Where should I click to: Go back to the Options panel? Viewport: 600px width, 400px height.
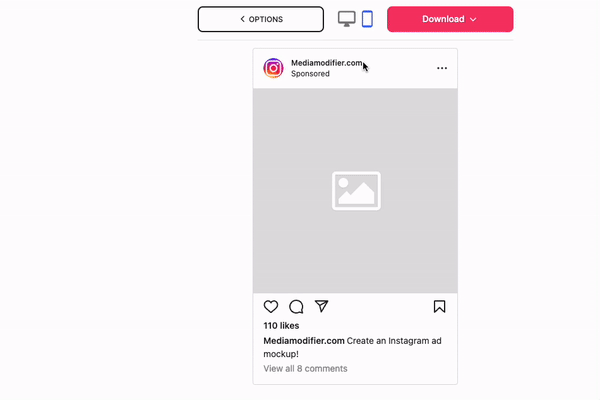tap(261, 19)
